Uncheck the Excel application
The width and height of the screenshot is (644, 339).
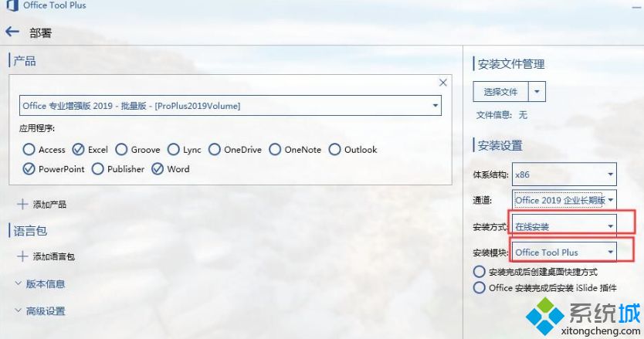click(78, 149)
